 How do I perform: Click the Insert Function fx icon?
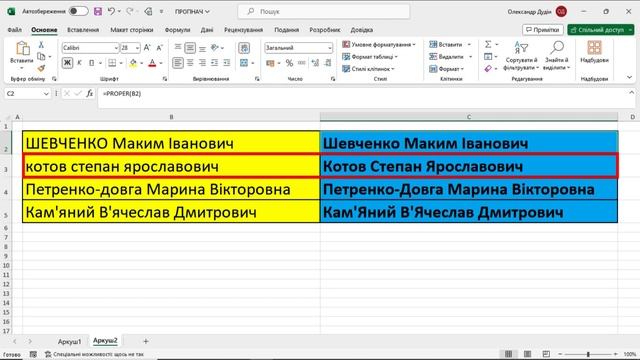tap(89, 93)
